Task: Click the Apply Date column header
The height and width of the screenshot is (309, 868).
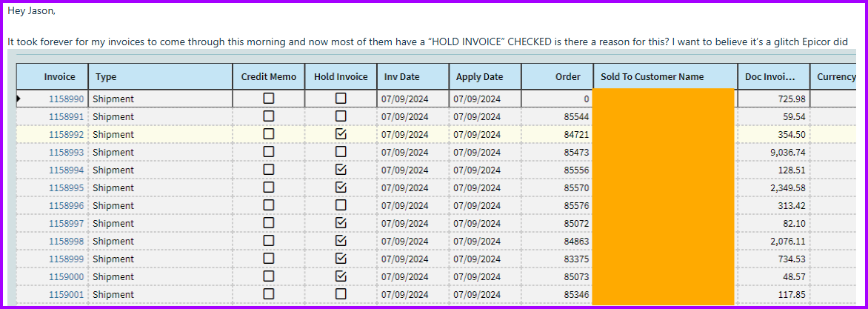Action: point(479,77)
